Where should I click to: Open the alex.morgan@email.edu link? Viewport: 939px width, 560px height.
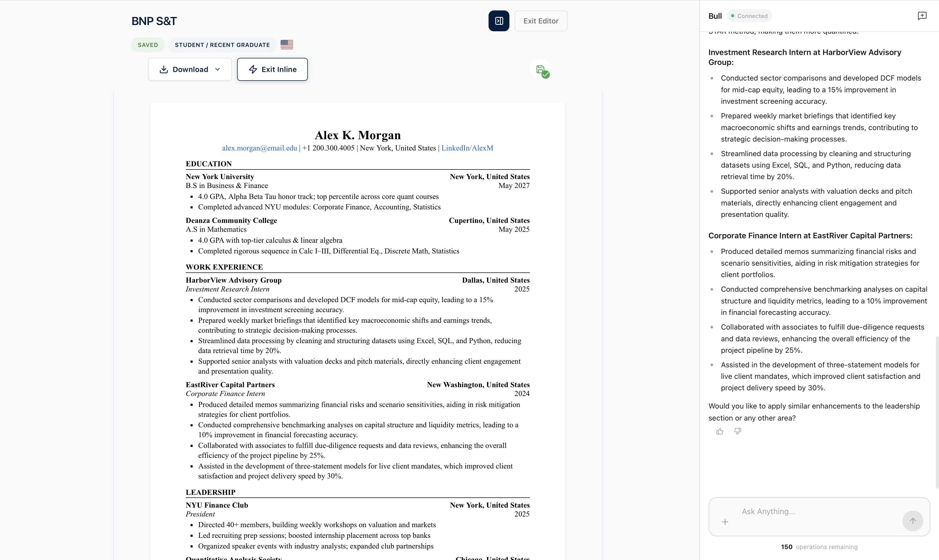click(x=259, y=148)
